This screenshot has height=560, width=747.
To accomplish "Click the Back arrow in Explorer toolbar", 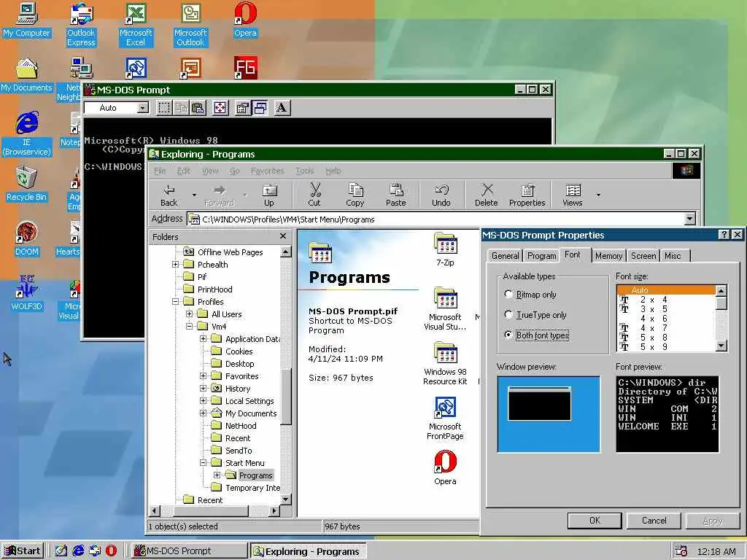I will pyautogui.click(x=169, y=195).
